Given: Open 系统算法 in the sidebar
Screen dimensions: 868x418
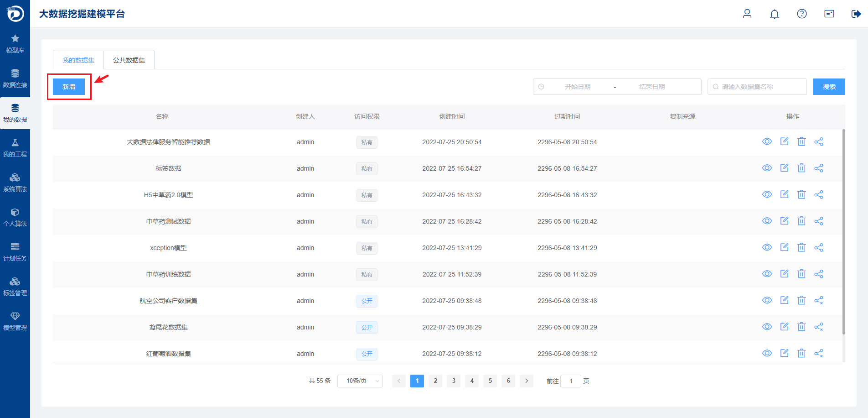Looking at the screenshot, I should [15, 183].
